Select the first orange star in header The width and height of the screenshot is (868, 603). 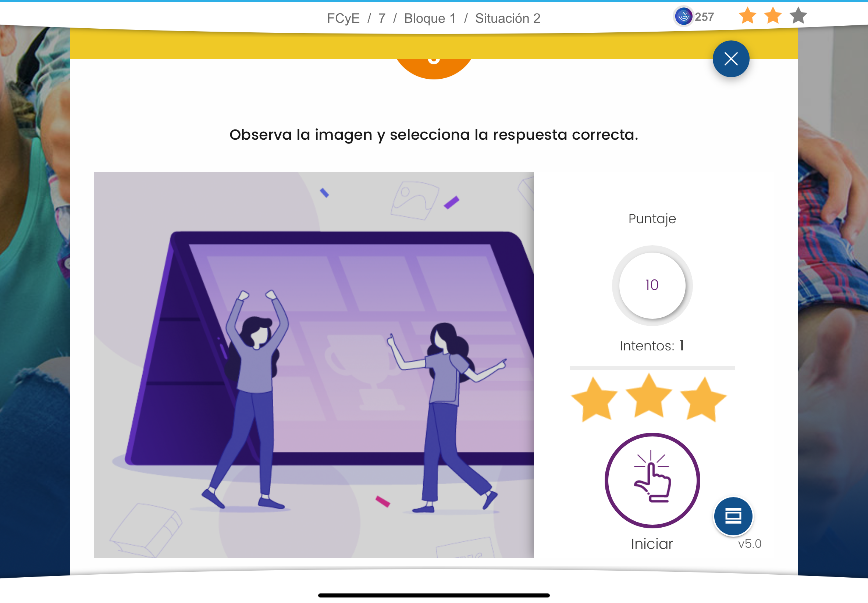747,16
